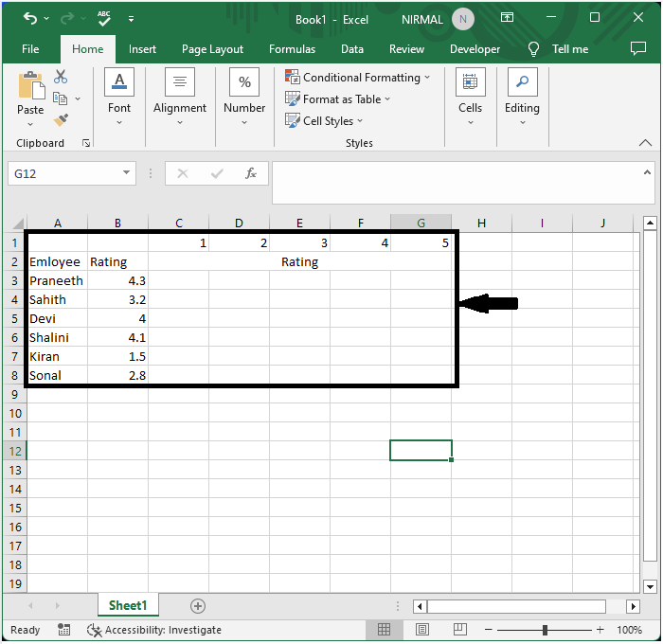663x644 pixels.
Task: Switch to the Formulas tab
Action: pyautogui.click(x=292, y=49)
